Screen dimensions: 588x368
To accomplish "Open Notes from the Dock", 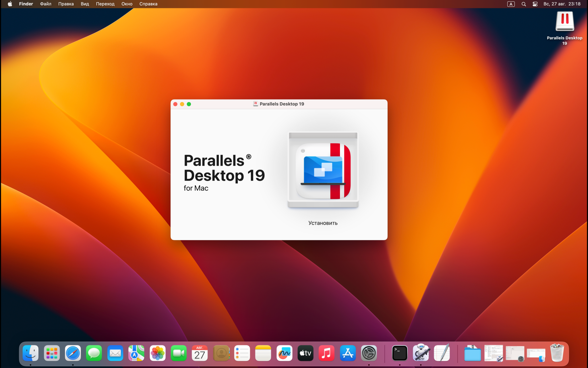I will (x=263, y=353).
